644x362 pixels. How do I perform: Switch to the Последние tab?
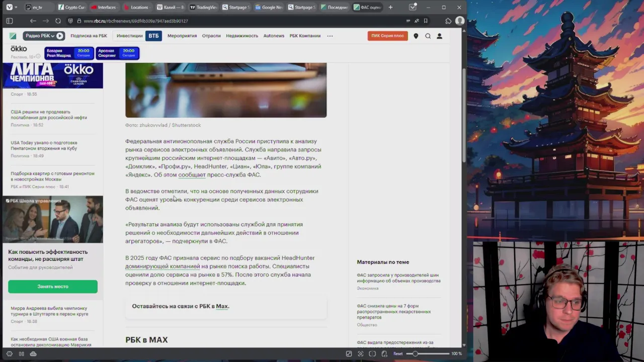pyautogui.click(x=334, y=7)
